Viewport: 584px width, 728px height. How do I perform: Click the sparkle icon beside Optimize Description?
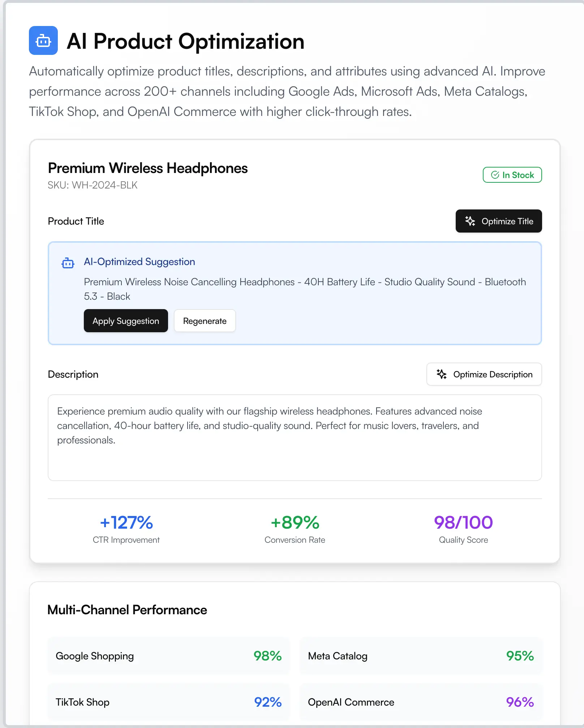(442, 374)
